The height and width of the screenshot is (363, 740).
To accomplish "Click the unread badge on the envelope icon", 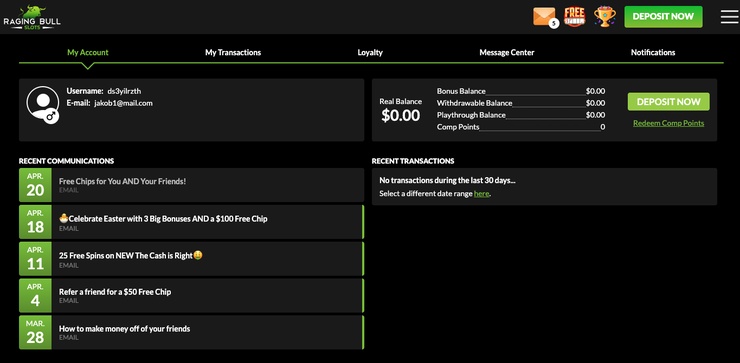I will [554, 23].
